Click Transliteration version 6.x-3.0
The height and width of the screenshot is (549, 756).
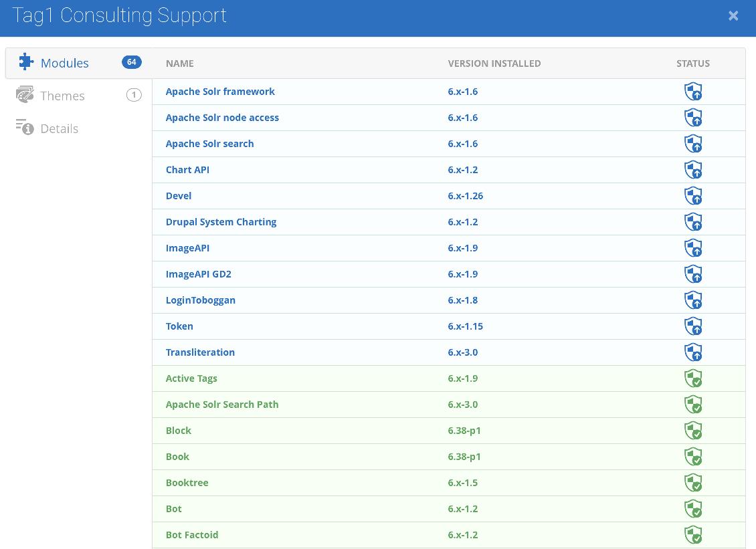pos(463,352)
